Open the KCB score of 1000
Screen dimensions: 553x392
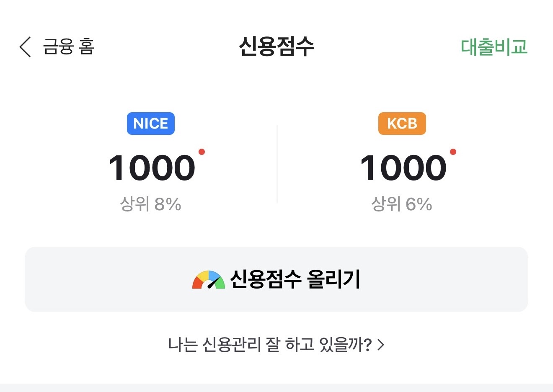click(403, 168)
